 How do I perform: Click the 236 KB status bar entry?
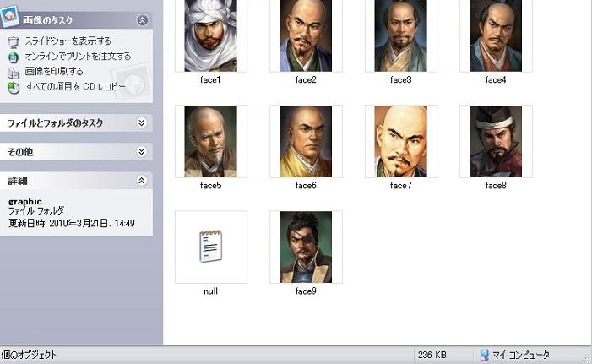pos(432,355)
